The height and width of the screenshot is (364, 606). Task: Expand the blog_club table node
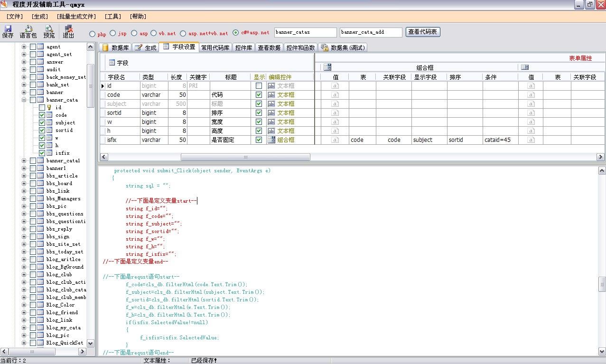pos(24,274)
